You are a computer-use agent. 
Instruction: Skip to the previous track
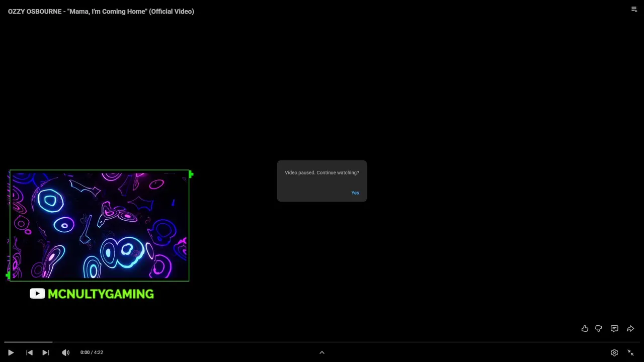coord(29,352)
